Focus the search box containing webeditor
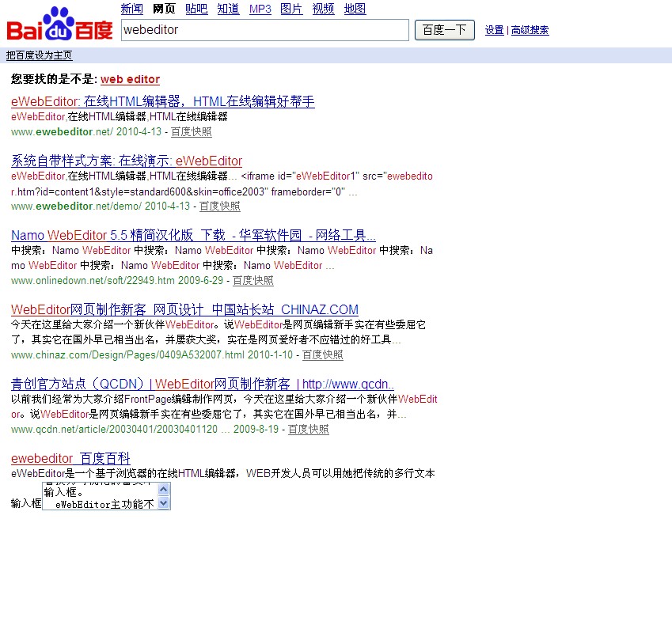This screenshot has width=672, height=629. 265,30
